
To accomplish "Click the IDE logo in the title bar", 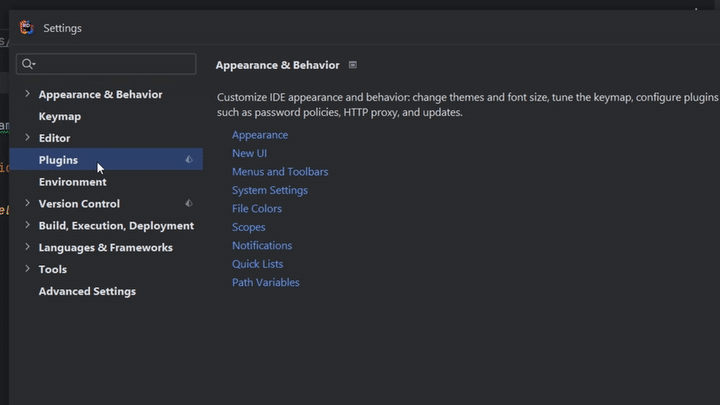I will point(26,28).
